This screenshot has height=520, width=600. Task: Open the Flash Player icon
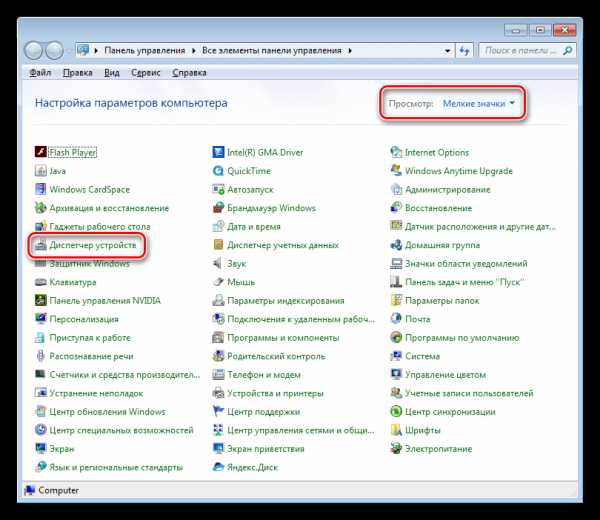coord(40,152)
